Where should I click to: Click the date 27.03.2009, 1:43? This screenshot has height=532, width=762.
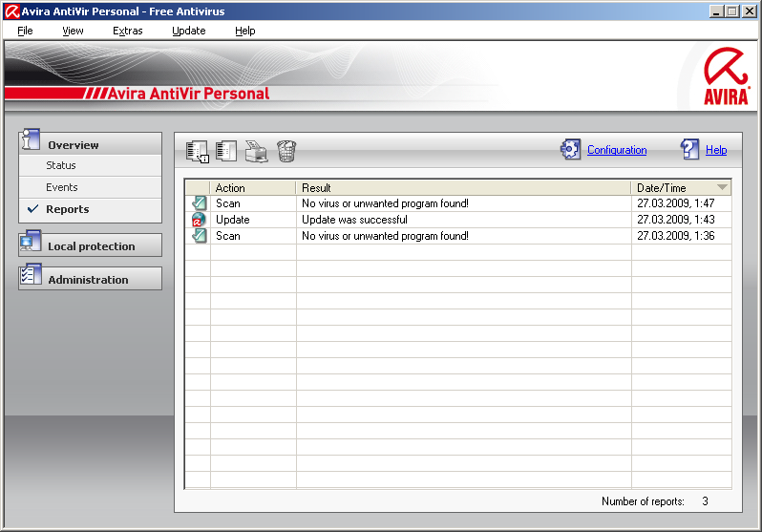pyautogui.click(x=675, y=220)
